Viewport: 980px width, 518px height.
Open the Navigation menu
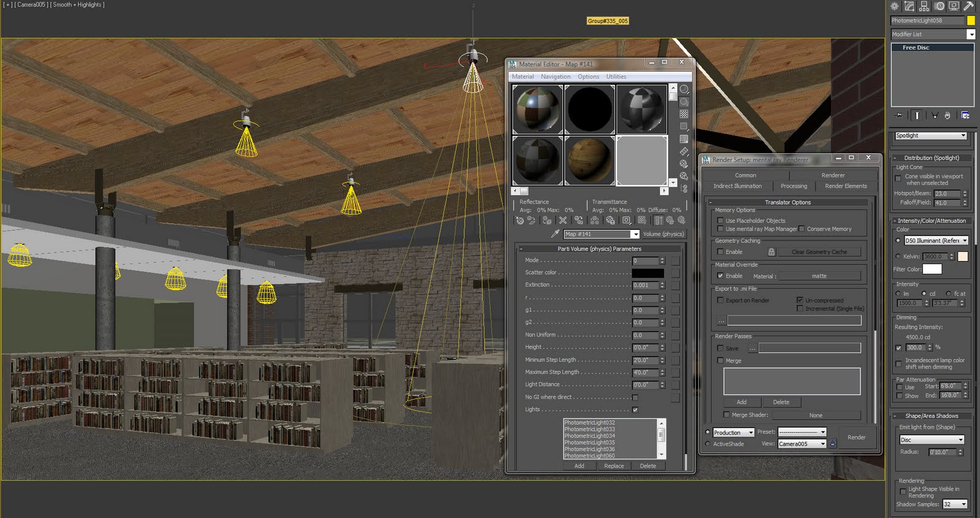point(556,77)
